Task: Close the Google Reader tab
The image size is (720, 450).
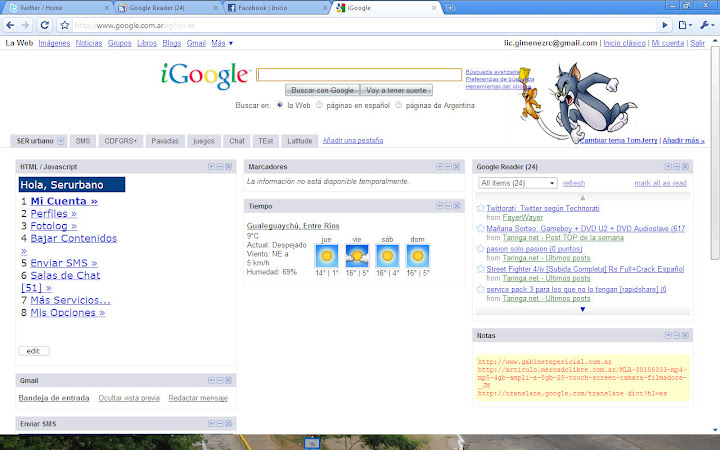Action: [x=216, y=8]
